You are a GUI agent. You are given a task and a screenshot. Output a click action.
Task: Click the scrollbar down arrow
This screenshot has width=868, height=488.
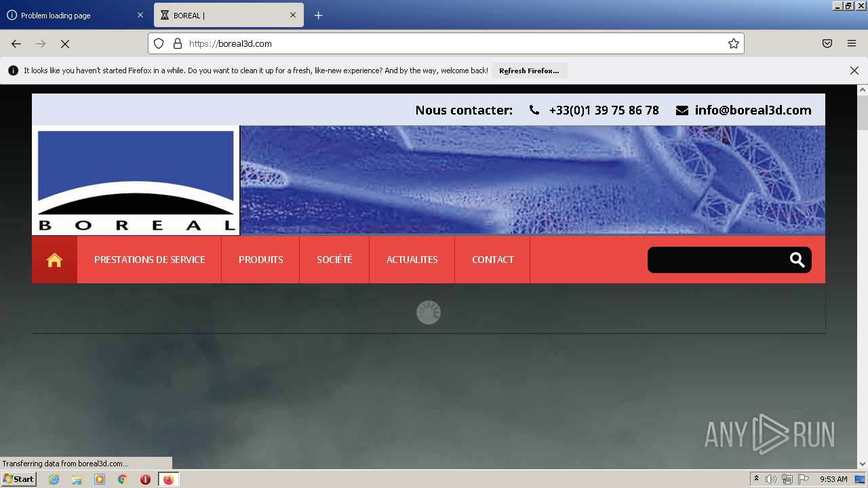pos(863,464)
